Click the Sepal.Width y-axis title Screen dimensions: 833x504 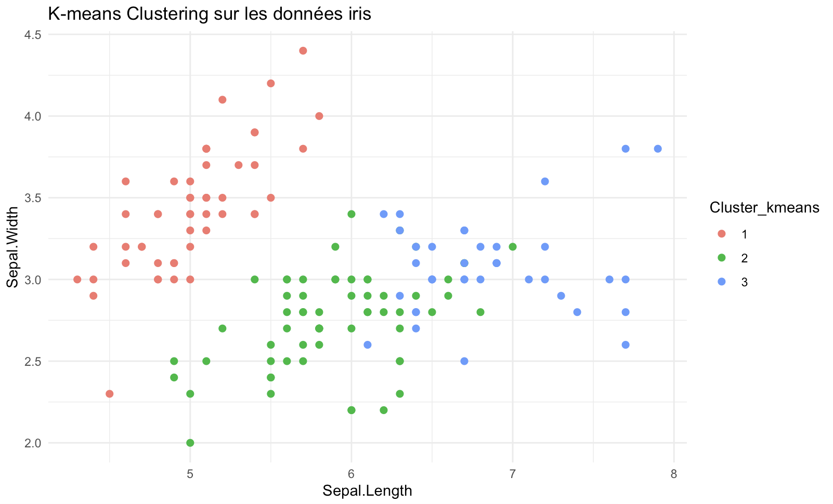12,247
